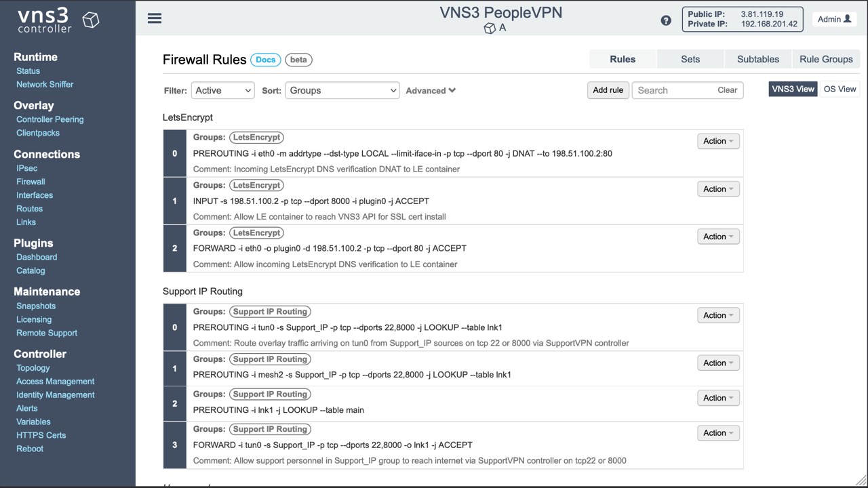Click the public IP 3.81.119.19
868x488 pixels.
(x=762, y=14)
